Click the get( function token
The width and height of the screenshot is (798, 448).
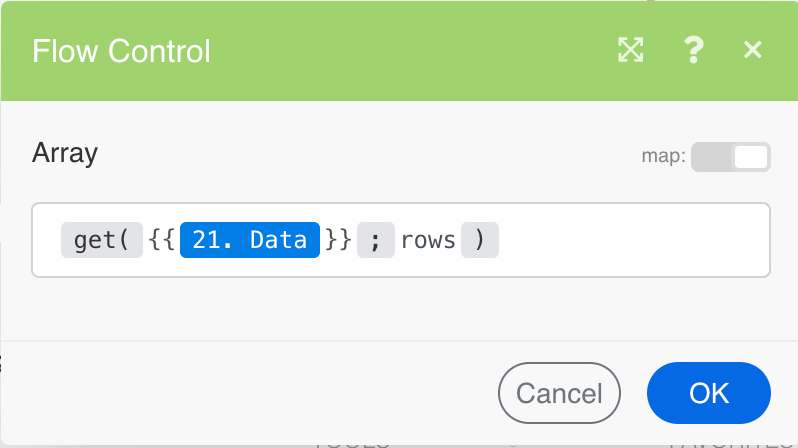102,241
